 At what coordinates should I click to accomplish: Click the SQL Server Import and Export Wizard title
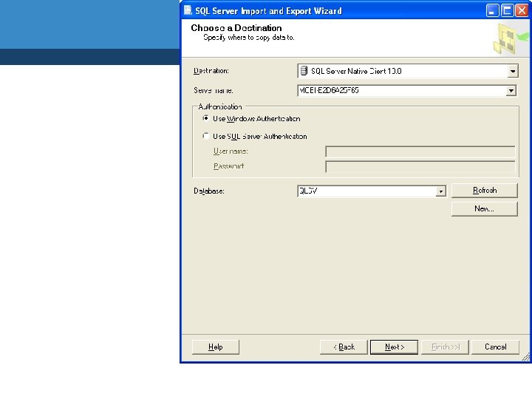(x=268, y=11)
